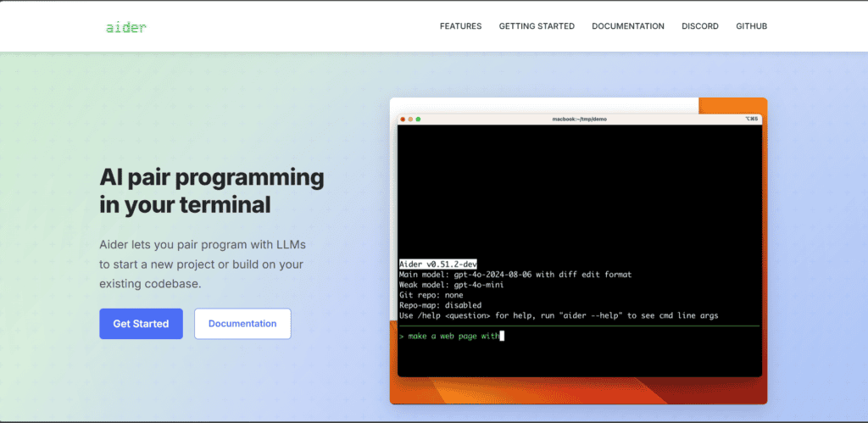The width and height of the screenshot is (868, 423).
Task: Click the outlined Documentation button
Action: point(242,324)
